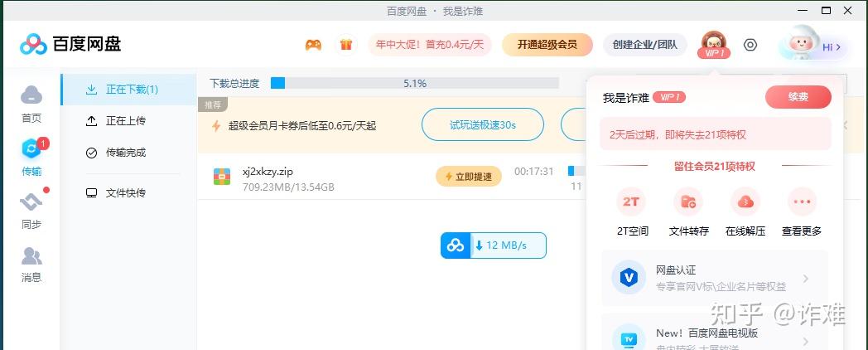The height and width of the screenshot is (350, 868).
Task: Open the gift box icon
Action: point(346,45)
